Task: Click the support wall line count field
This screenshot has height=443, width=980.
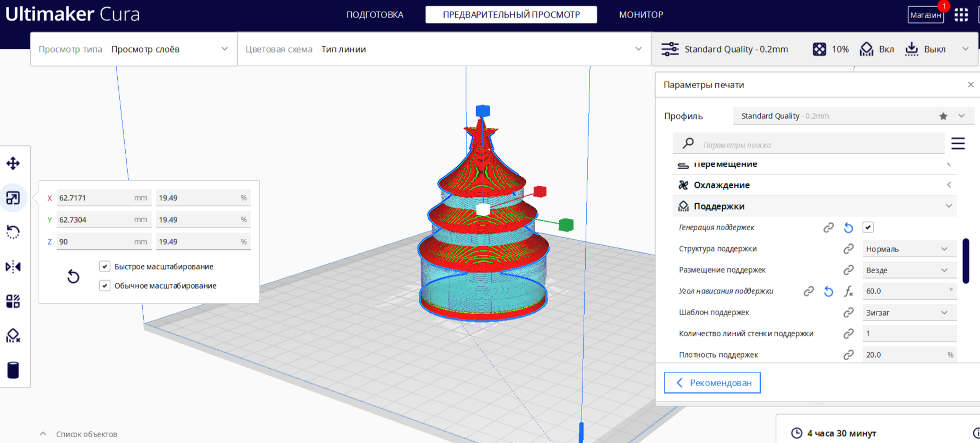Action: click(x=909, y=334)
